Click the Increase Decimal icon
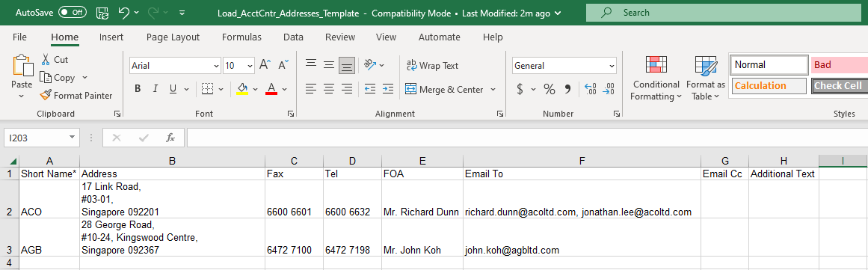868x270 pixels. 590,88
